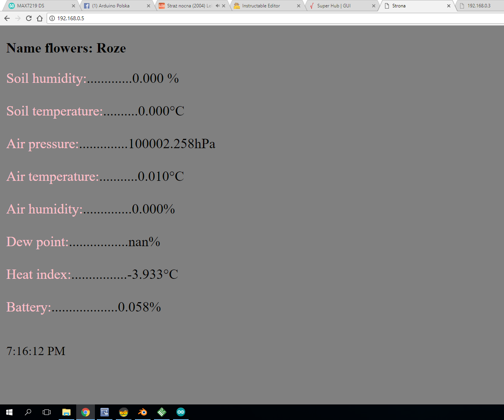The width and height of the screenshot is (504, 420).
Task: Open Arduino IDE from the taskbar
Action: (x=181, y=412)
